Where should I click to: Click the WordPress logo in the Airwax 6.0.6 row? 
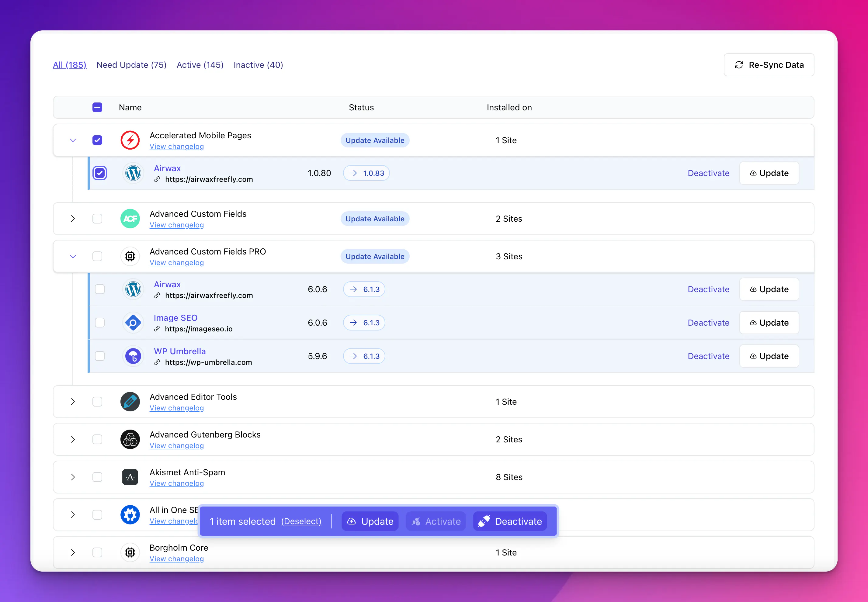click(133, 289)
